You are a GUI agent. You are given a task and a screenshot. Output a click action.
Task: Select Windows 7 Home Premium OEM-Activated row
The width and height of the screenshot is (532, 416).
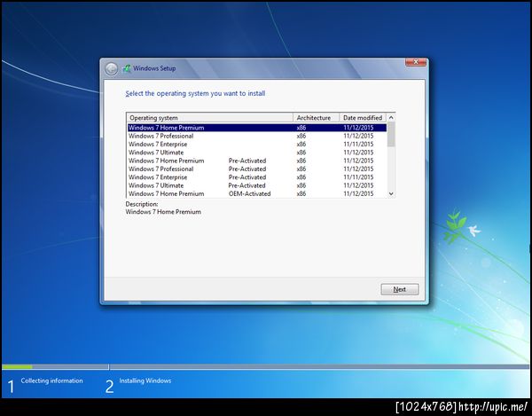257,193
